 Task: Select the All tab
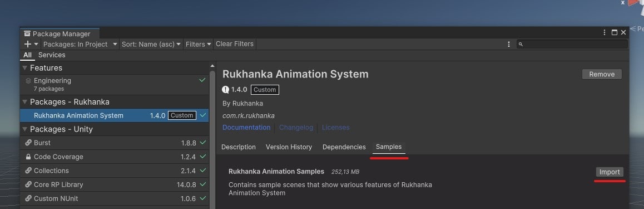pos(27,55)
